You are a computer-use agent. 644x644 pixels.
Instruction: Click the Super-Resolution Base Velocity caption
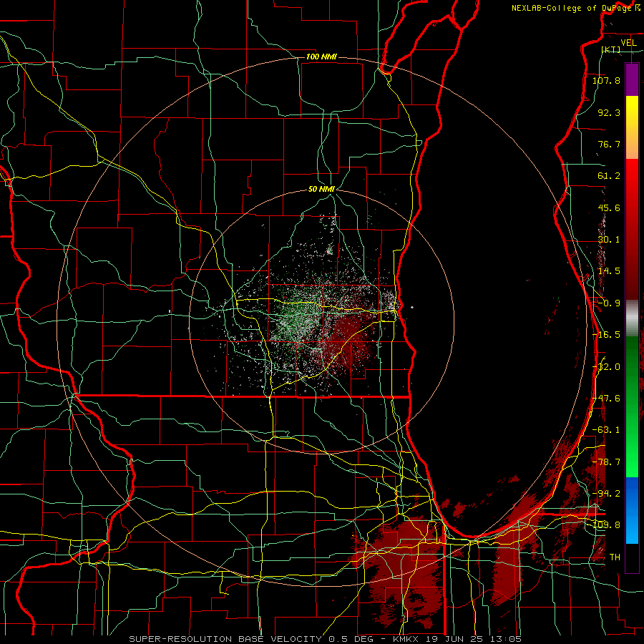click(326, 639)
